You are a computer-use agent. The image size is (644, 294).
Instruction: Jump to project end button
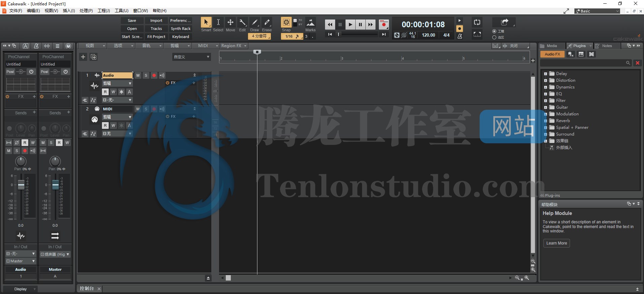tap(384, 34)
